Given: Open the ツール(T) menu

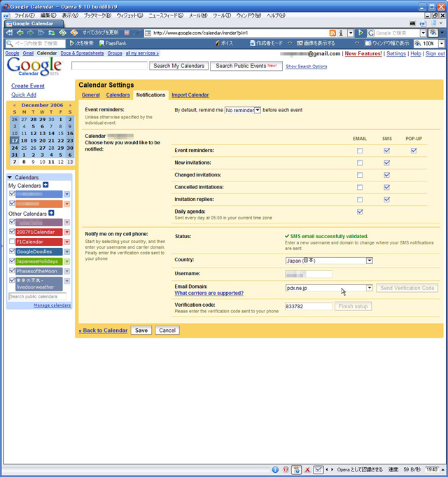Looking at the screenshot, I should tap(222, 15).
